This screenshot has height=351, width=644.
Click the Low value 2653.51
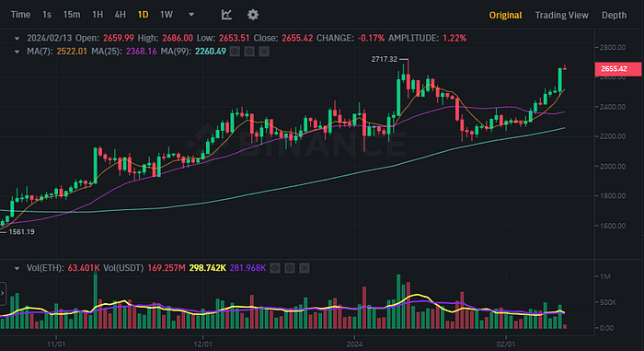coord(234,39)
